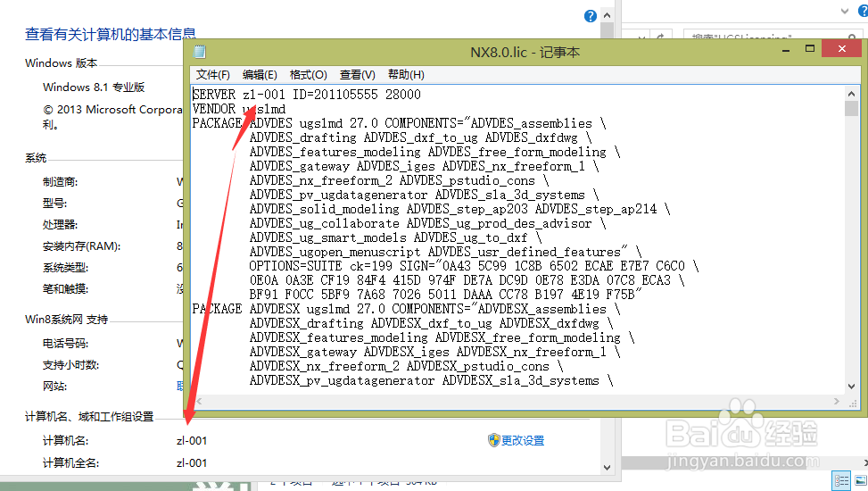Image resolution: width=868 pixels, height=491 pixels.
Task: Click the 'ADVDES_drafting ADVDES_dxf_to_ug' line
Action: 421,137
